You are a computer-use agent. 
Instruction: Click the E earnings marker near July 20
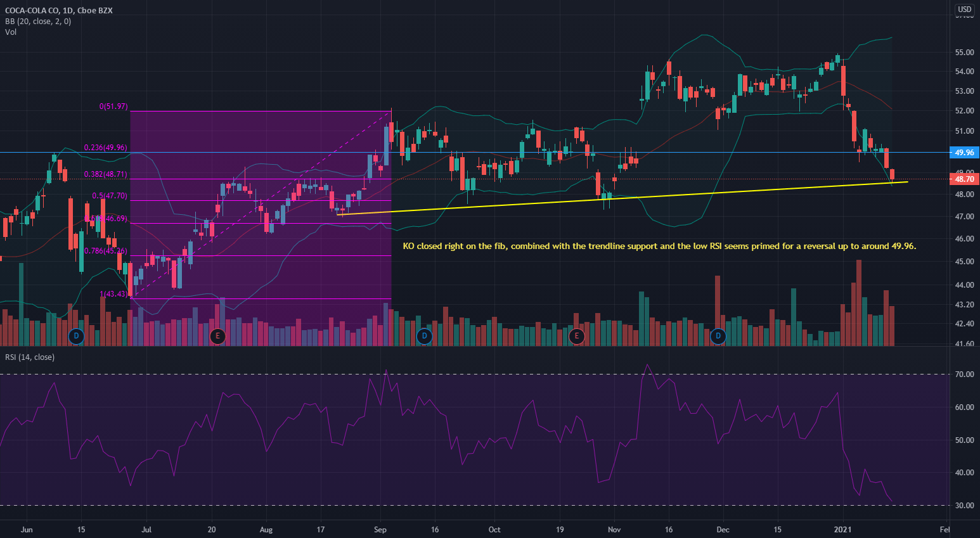tap(218, 336)
